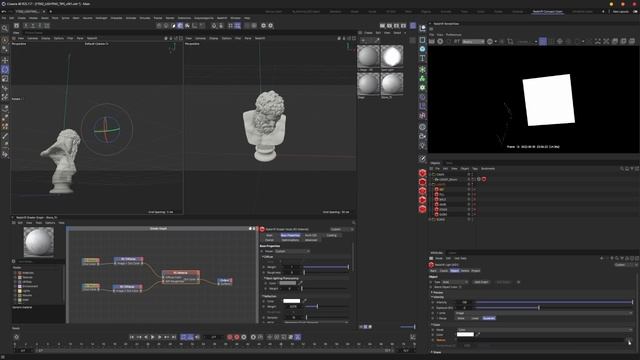The image size is (640, 360).
Task: Switch to the Takes tab beside Objects
Action: (449, 163)
